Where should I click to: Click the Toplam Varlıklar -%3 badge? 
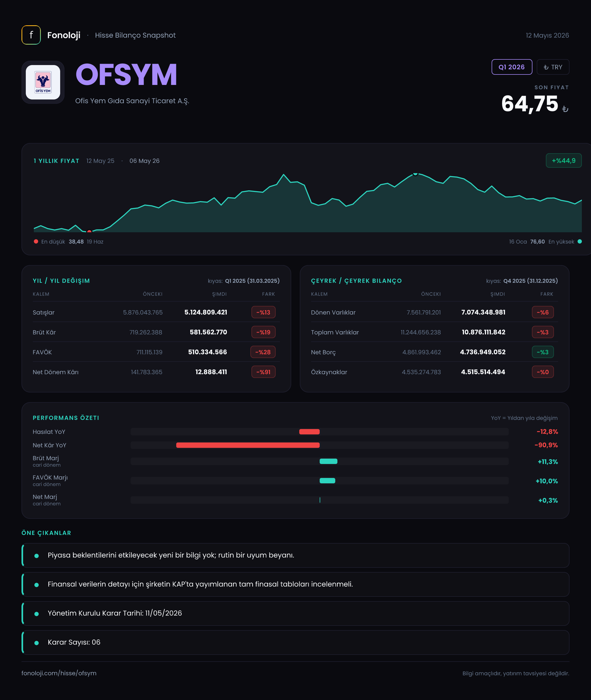(543, 332)
